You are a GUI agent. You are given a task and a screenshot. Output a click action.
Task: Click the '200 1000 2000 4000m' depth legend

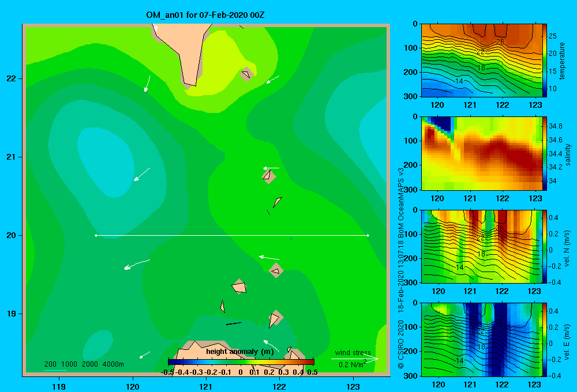84,364
